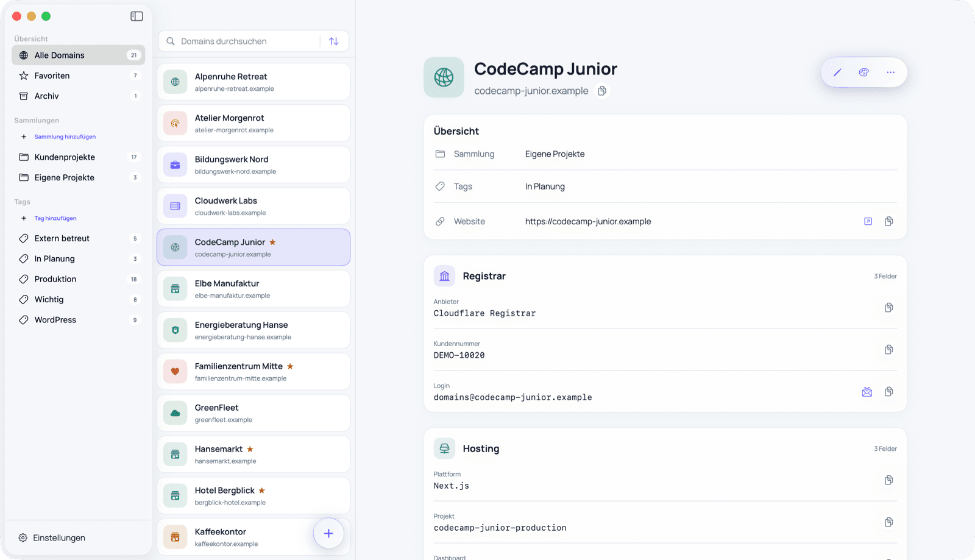Select the CodeCamp Junior list entry
Image resolution: width=975 pixels, height=560 pixels.
point(253,247)
